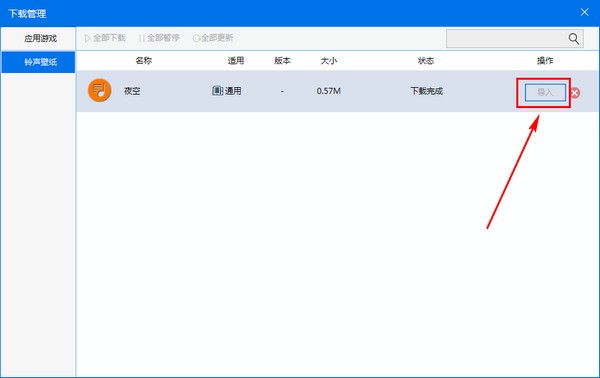Click the 全部暂停 toolbar button

coord(159,38)
